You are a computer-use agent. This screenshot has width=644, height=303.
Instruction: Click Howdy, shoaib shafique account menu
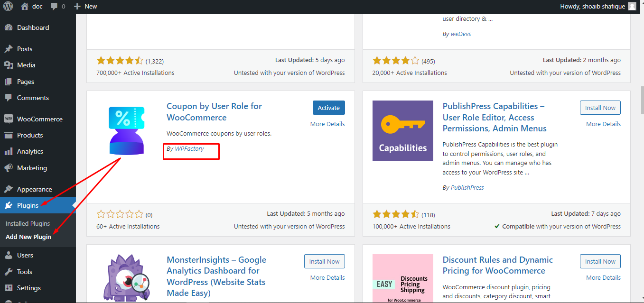(x=598, y=7)
